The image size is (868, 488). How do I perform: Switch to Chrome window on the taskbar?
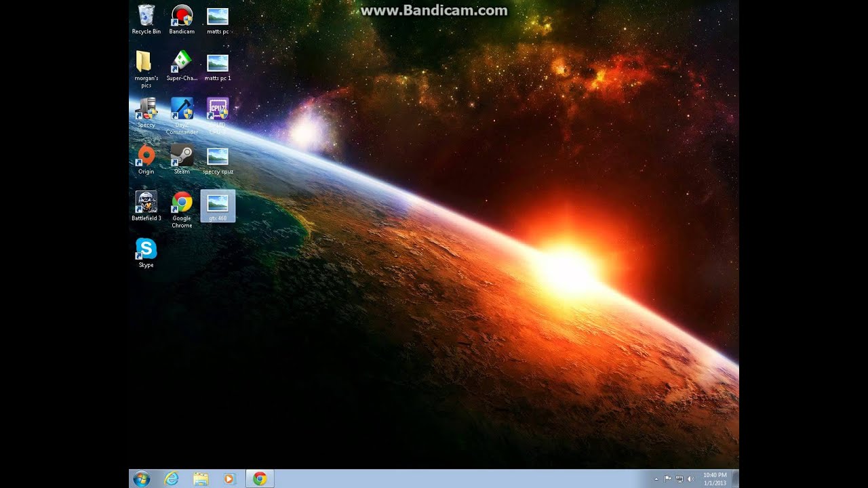coord(260,479)
